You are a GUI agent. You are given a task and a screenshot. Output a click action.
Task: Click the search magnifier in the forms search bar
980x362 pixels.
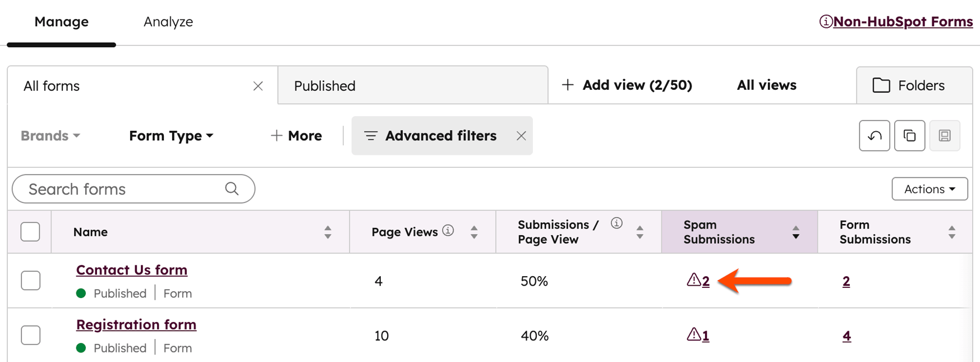coord(232,189)
